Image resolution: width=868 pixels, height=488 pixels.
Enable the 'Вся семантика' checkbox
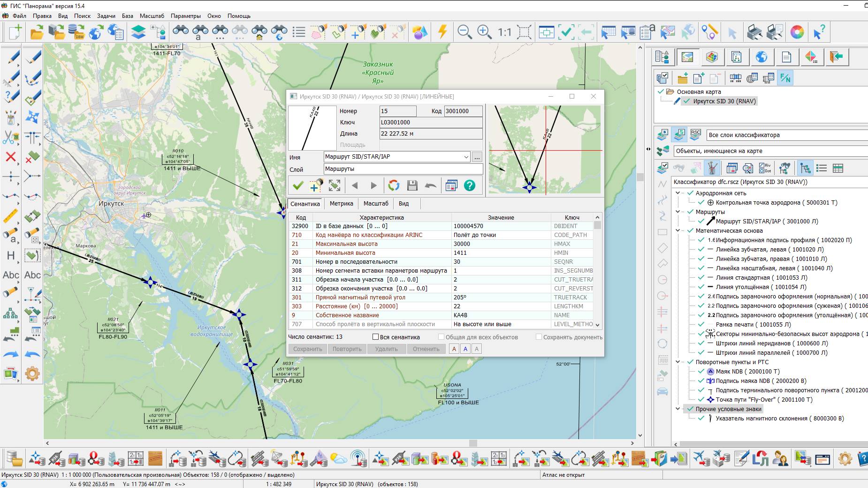(375, 337)
